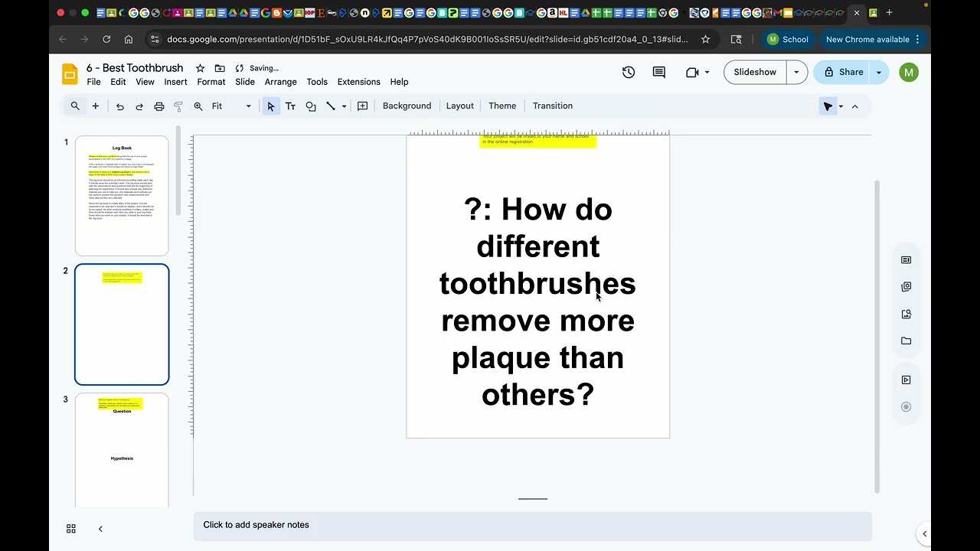Viewport: 980px width, 551px height.
Task: Click the Transition button
Action: pyautogui.click(x=553, y=106)
